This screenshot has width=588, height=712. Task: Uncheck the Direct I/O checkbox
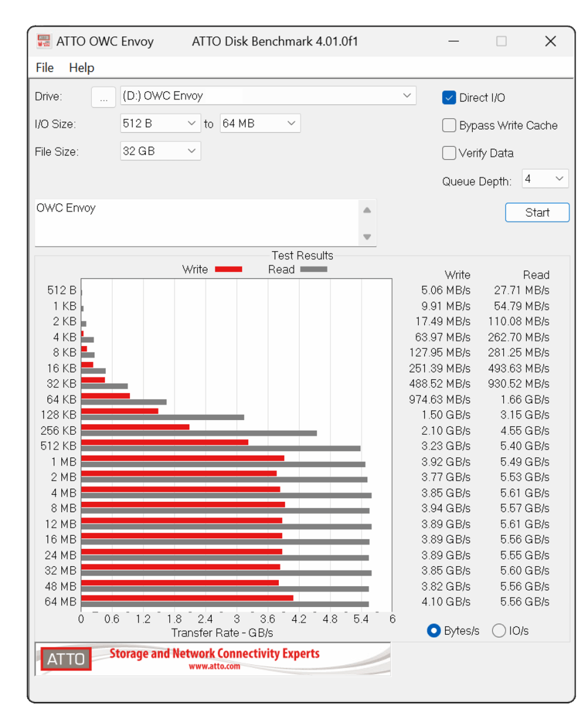point(449,98)
